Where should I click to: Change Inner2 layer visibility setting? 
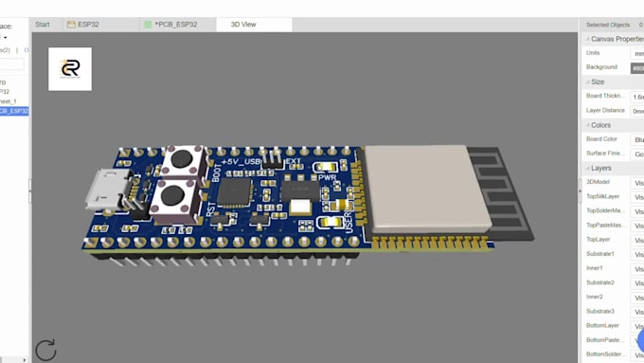(x=637, y=298)
